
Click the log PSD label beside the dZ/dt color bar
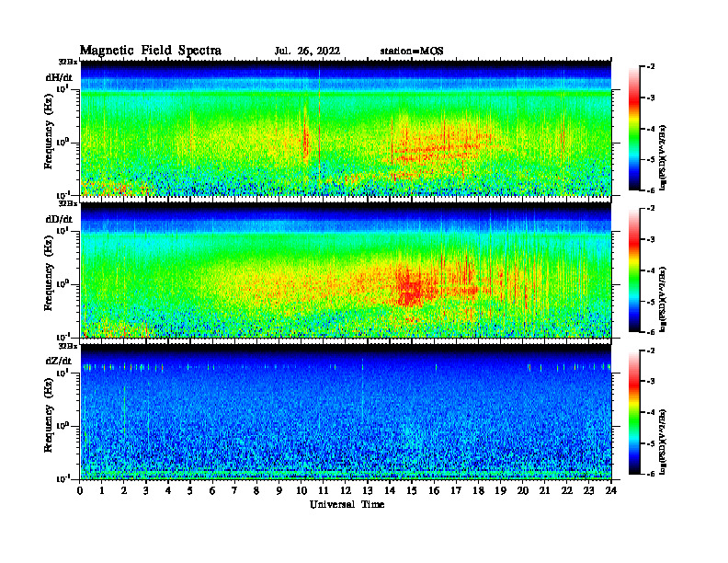[663, 441]
